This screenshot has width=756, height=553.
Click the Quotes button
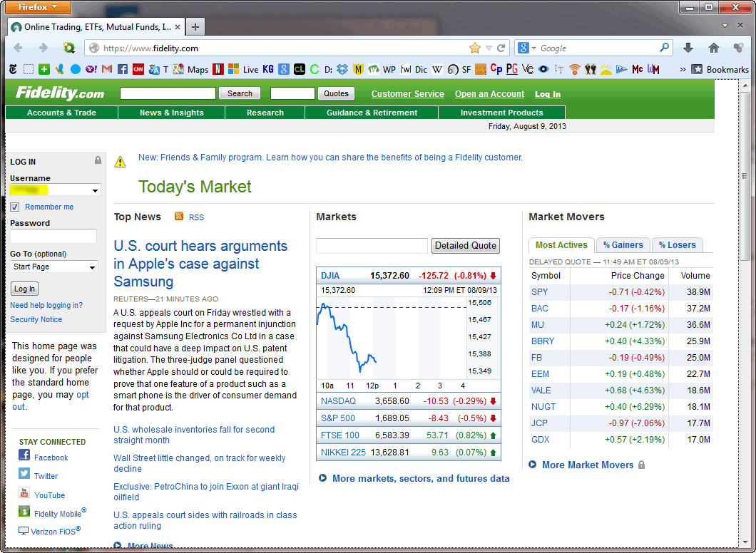pos(336,93)
